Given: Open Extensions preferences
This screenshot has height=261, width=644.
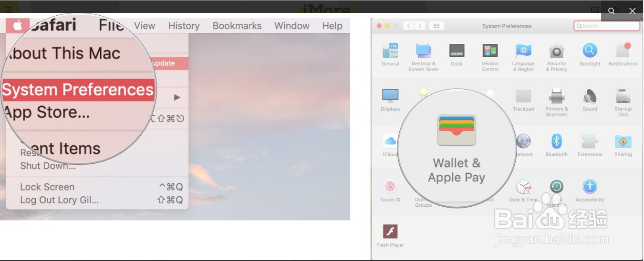Looking at the screenshot, I should click(590, 145).
